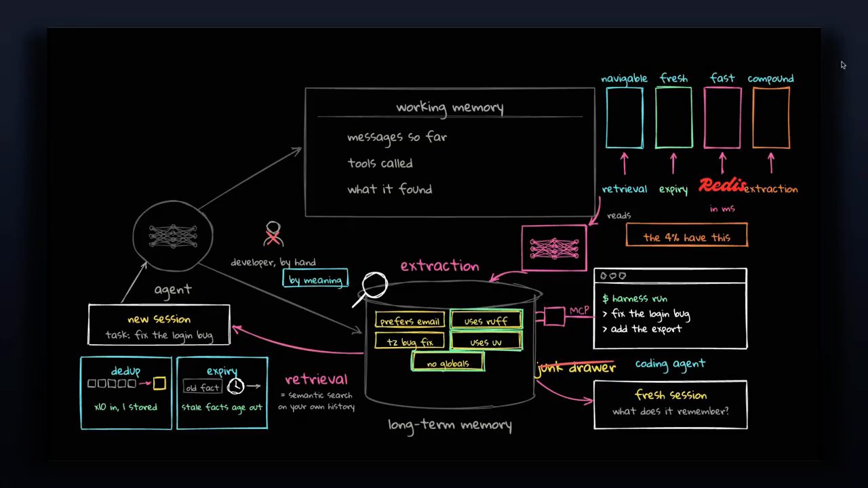Click 'tools called' line
868x488 pixels.
(x=380, y=163)
